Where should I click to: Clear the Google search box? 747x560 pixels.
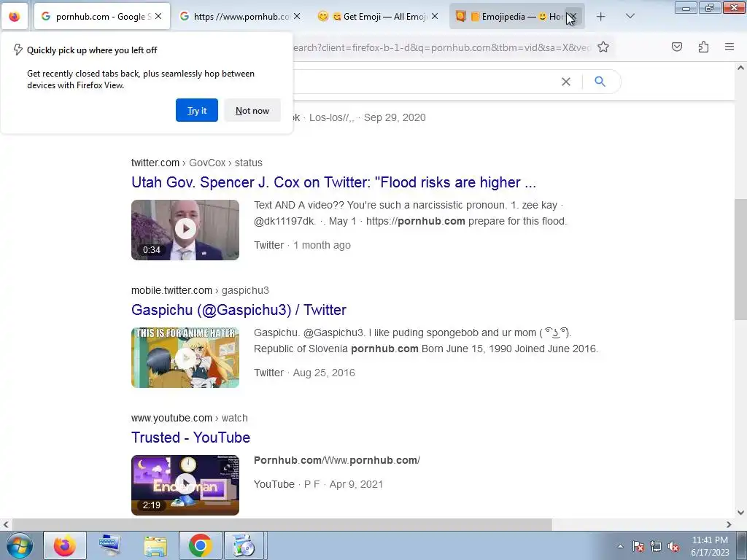pos(565,82)
